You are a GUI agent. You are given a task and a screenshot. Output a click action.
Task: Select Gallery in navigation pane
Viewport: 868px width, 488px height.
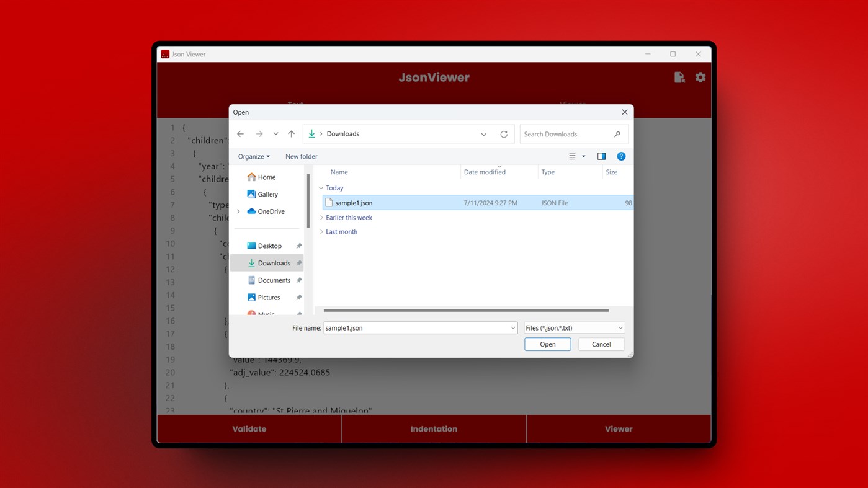click(x=268, y=194)
